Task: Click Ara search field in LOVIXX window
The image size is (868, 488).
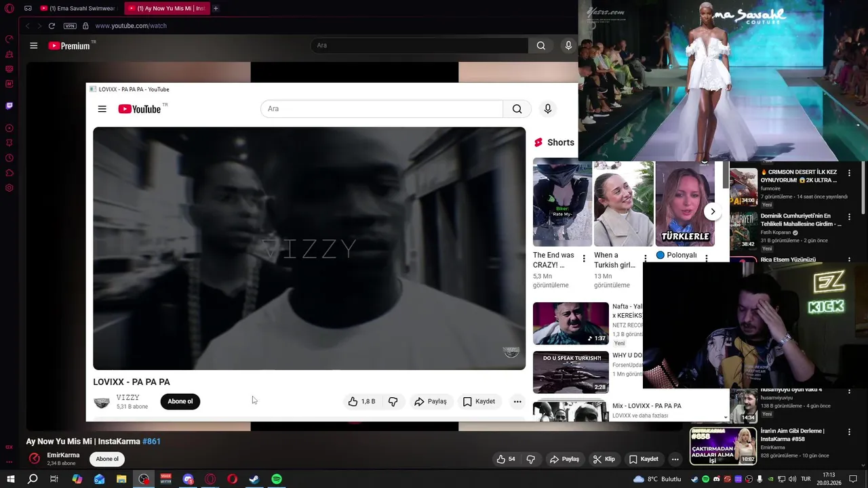Action: click(x=382, y=109)
